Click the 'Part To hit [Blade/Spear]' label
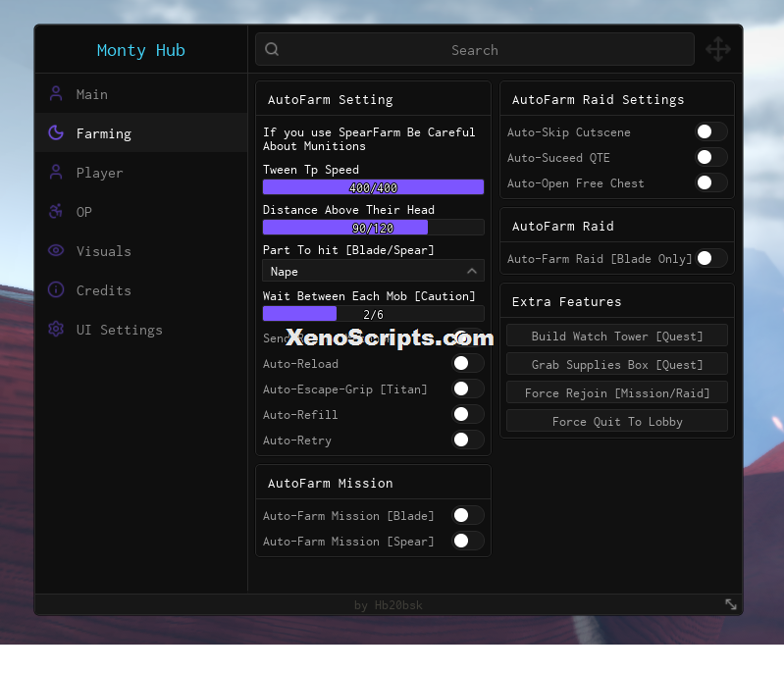Image resolution: width=784 pixels, height=674 pixels. pos(348,250)
